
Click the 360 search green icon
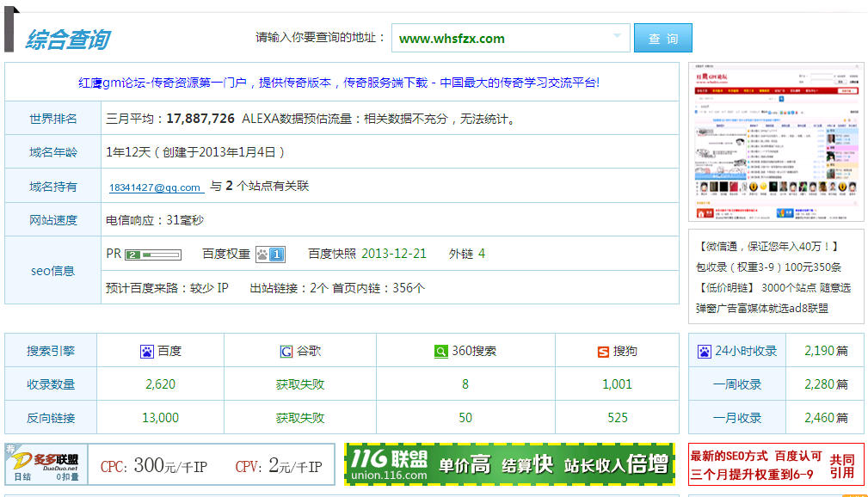(440, 352)
